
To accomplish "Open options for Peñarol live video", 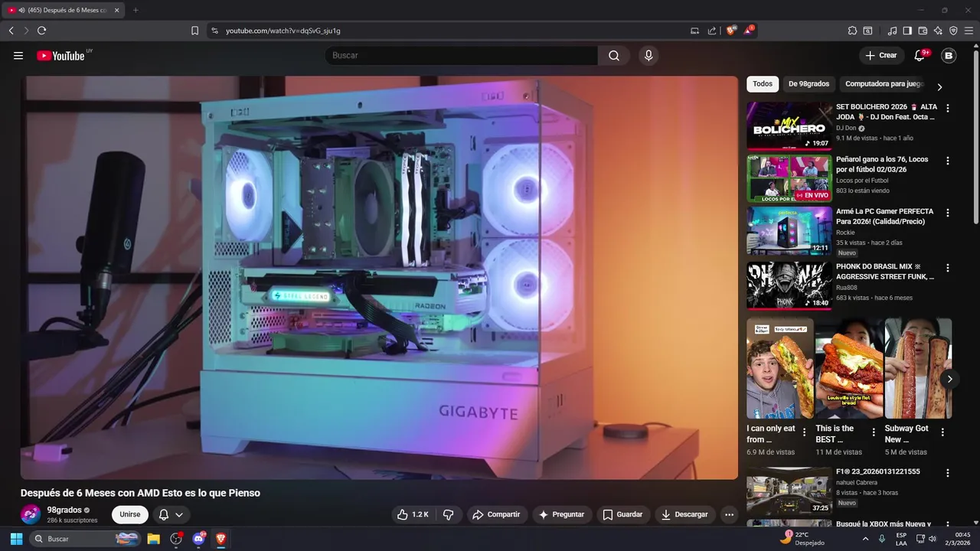I will pos(948,161).
